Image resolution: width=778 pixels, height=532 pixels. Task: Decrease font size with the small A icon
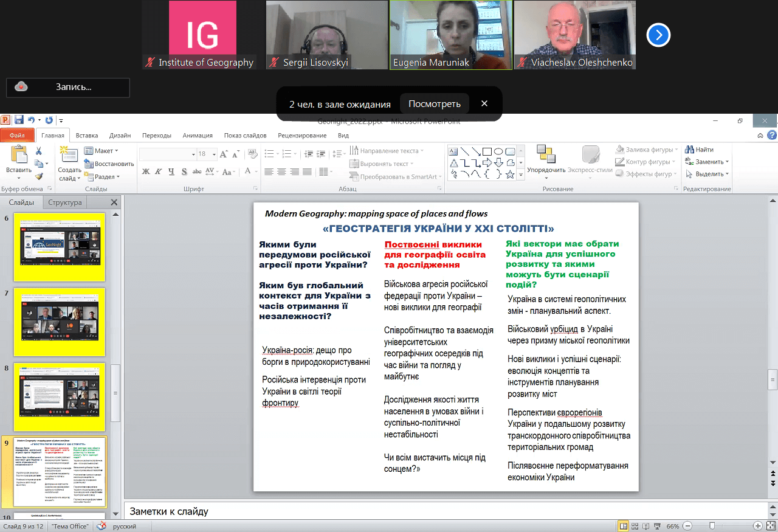235,154
